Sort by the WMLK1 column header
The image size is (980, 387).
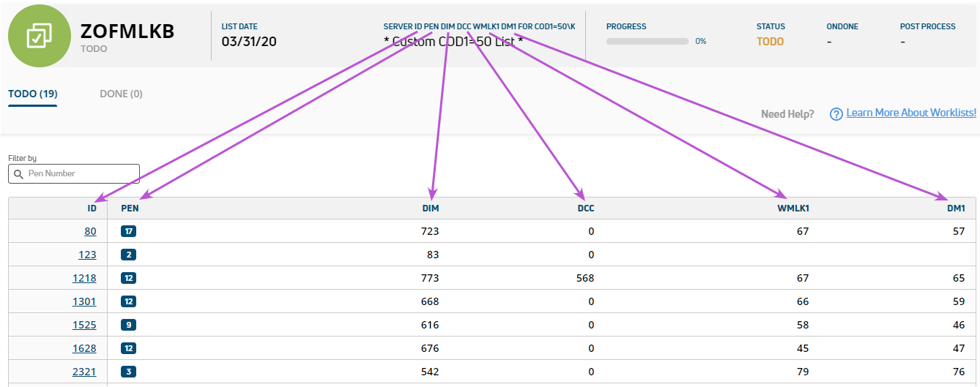793,208
